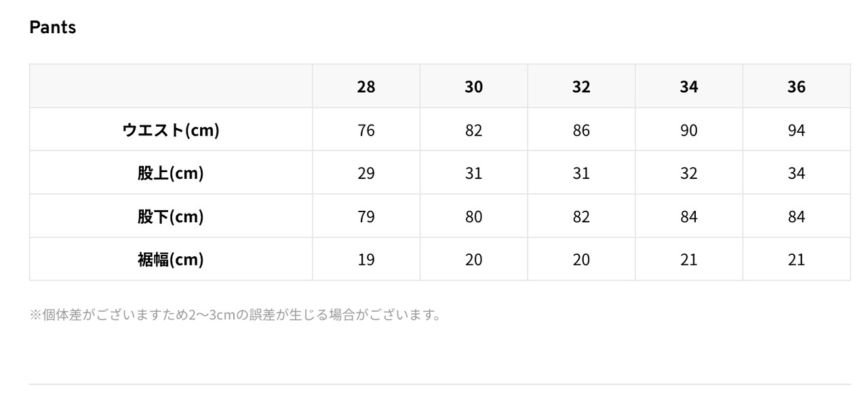This screenshot has height=406, width=868.
Task: Select the size 36 column header
Action: pos(796,87)
